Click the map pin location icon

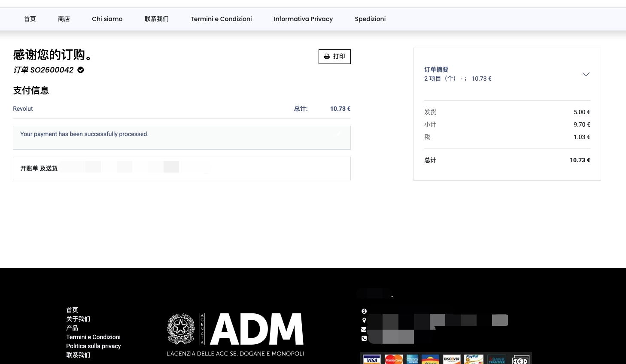click(364, 320)
